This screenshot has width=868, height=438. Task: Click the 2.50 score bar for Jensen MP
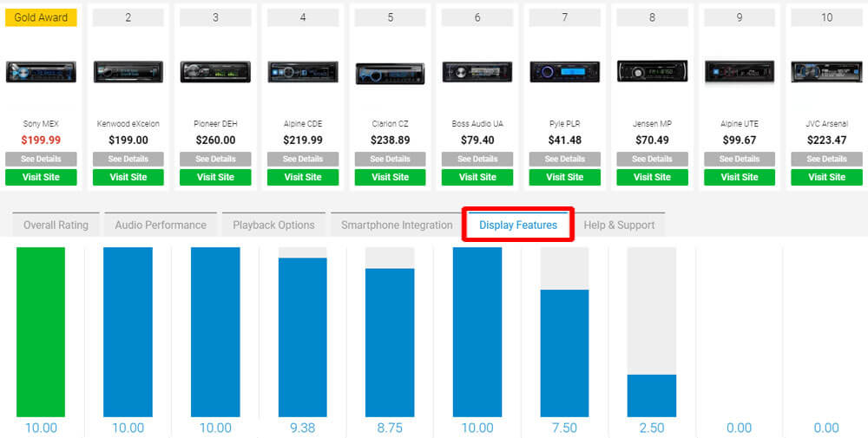pos(652,396)
